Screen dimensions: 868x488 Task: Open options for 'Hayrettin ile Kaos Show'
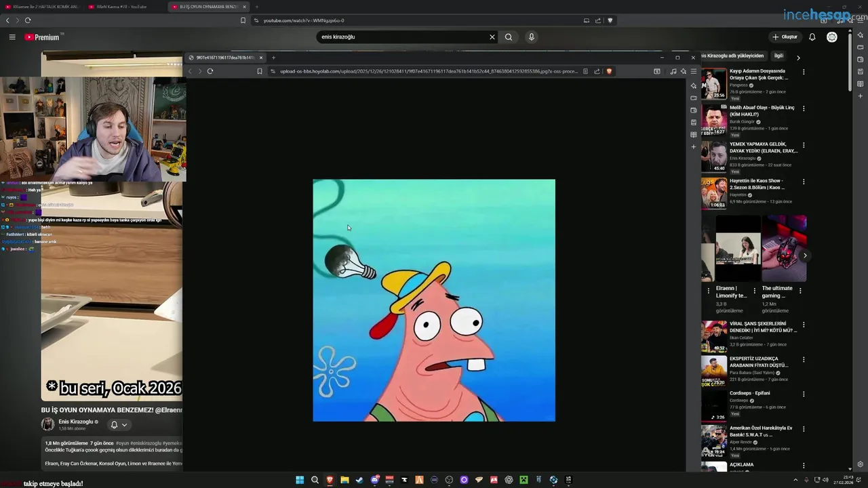[x=804, y=182]
